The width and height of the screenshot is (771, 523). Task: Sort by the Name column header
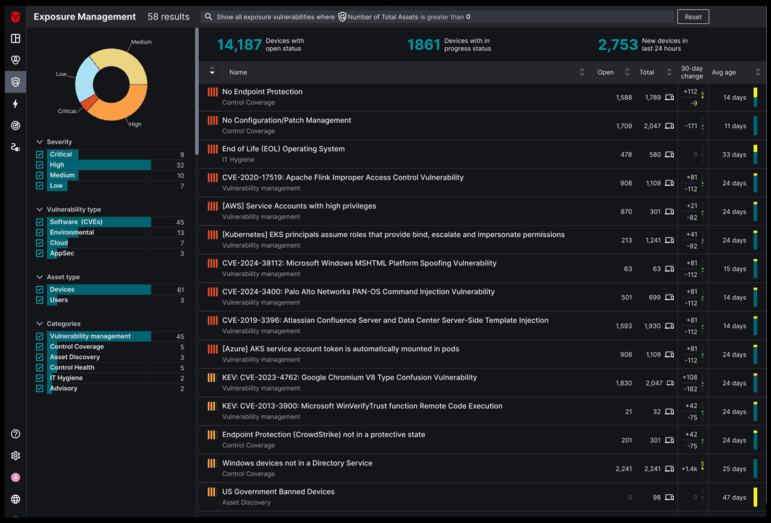238,72
